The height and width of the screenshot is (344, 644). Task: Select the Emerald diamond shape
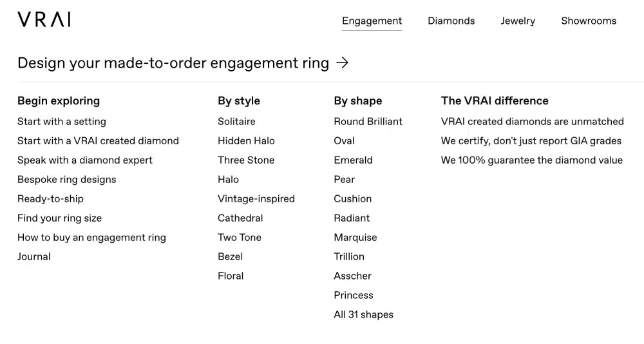tap(353, 160)
